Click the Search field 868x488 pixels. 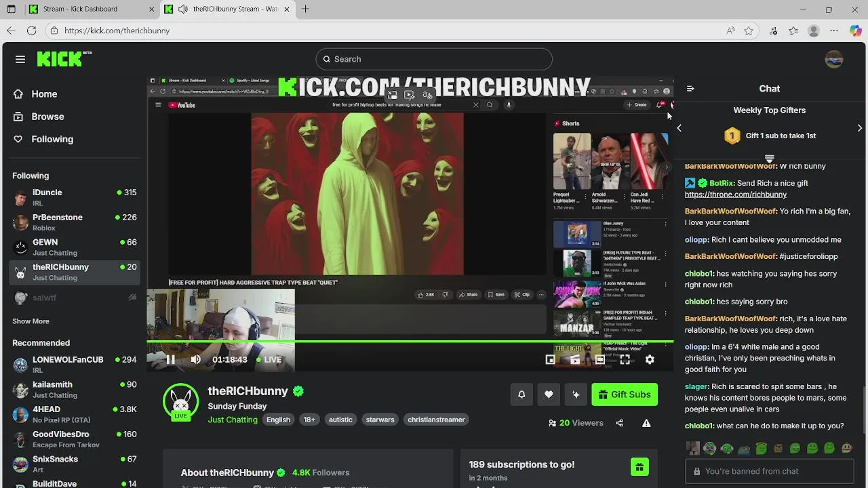click(434, 59)
